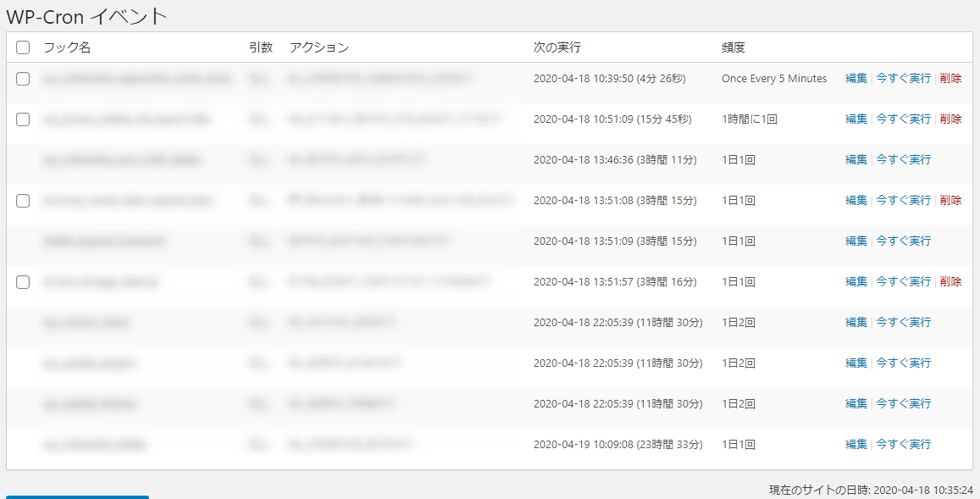Image resolution: width=980 pixels, height=499 pixels.
Task: Sort by the フック名 column header
Action: (67, 47)
